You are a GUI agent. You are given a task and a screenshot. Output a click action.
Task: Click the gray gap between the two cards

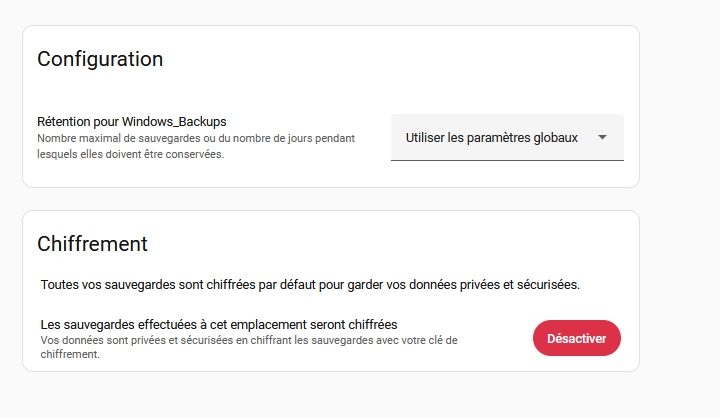pos(330,199)
